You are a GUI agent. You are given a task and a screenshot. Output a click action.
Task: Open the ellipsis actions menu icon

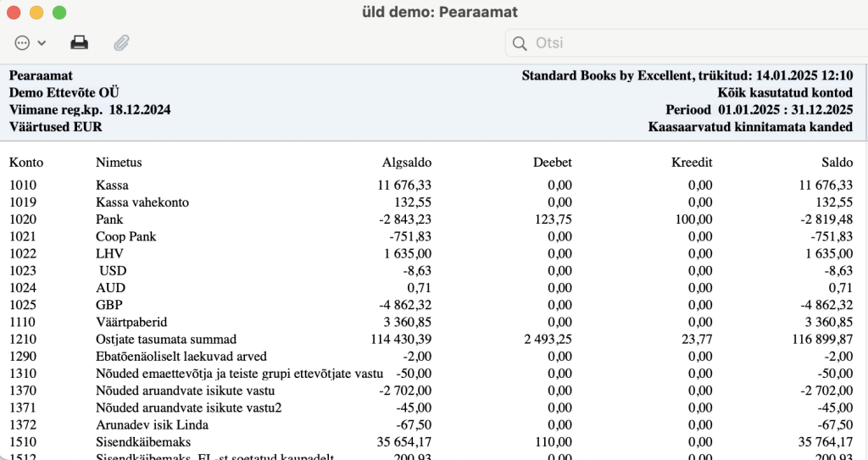point(22,42)
